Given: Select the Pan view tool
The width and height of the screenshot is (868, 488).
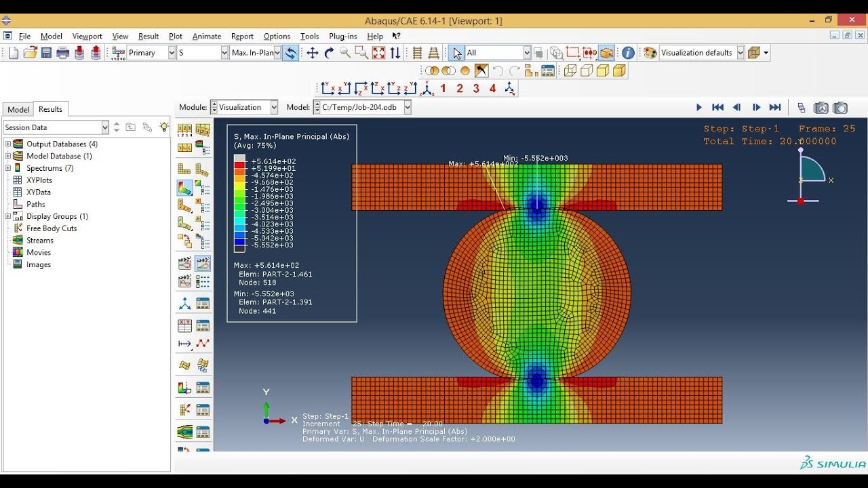Looking at the screenshot, I should click(313, 53).
